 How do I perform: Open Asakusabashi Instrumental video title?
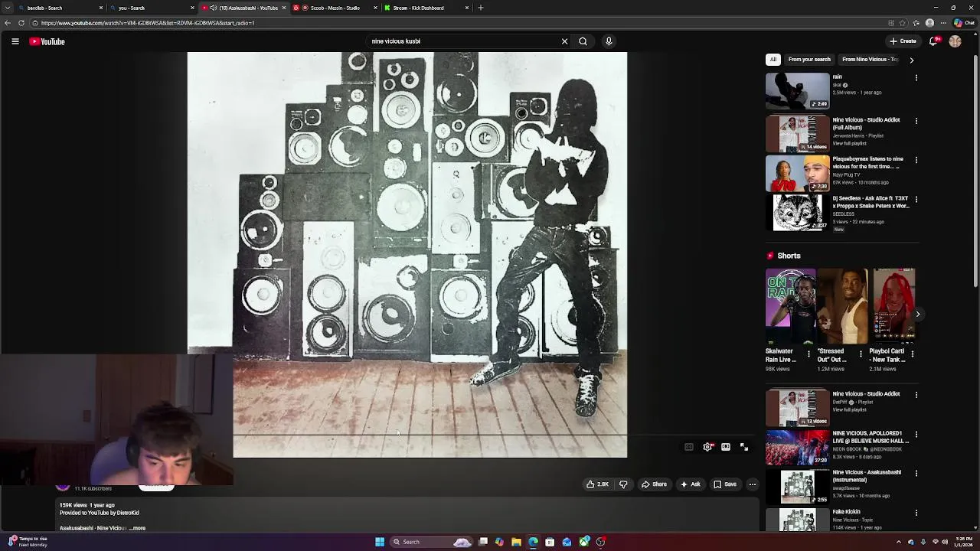(866, 476)
